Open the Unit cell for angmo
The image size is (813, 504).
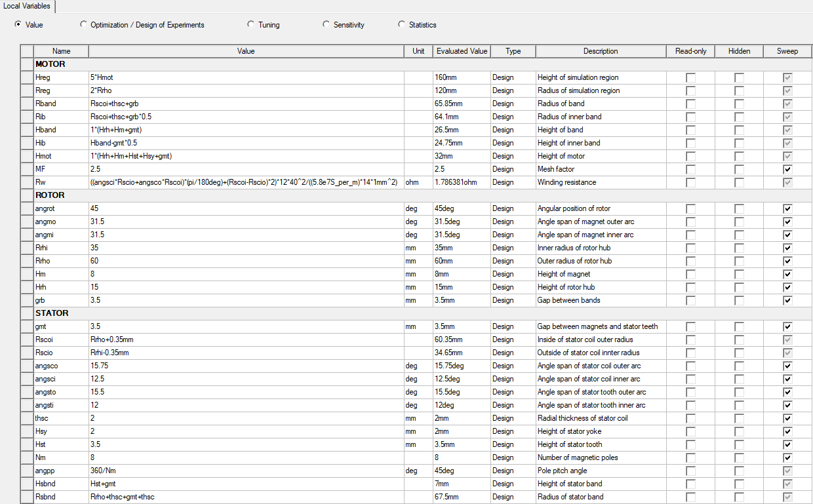coord(418,222)
